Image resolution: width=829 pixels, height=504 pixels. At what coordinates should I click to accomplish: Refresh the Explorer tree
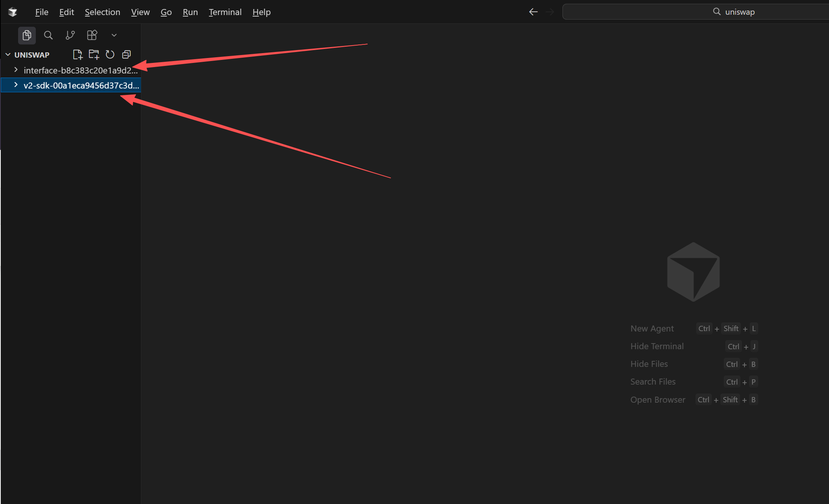[110, 55]
